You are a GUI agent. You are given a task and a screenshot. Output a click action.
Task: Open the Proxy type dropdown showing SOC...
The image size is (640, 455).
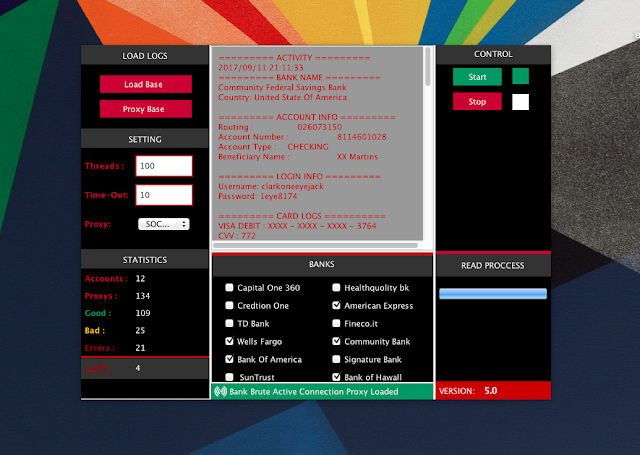(x=164, y=224)
